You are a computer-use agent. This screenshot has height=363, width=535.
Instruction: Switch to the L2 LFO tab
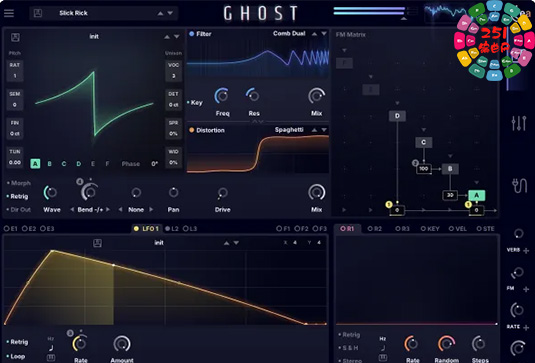(172, 229)
